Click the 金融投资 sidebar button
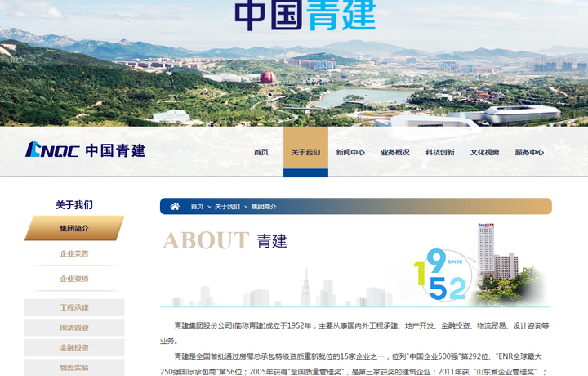This screenshot has height=376, width=588. point(74,347)
